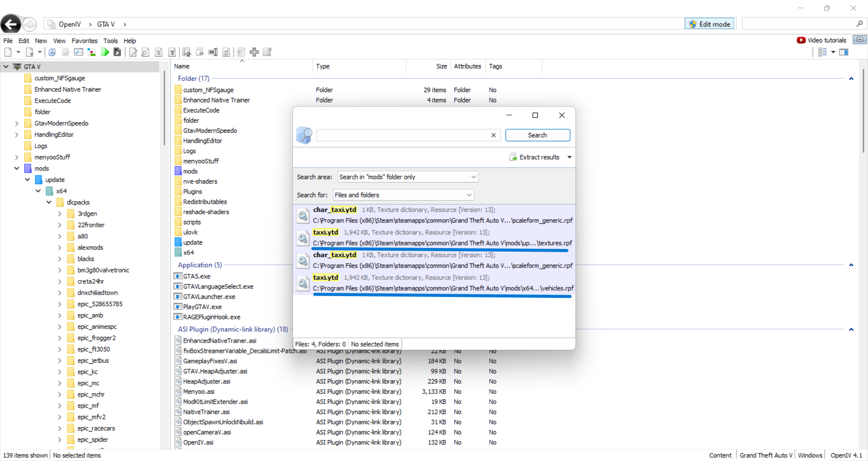Click the Edit pencil-page toolbar icon
The width and height of the screenshot is (868, 461).
point(133,52)
